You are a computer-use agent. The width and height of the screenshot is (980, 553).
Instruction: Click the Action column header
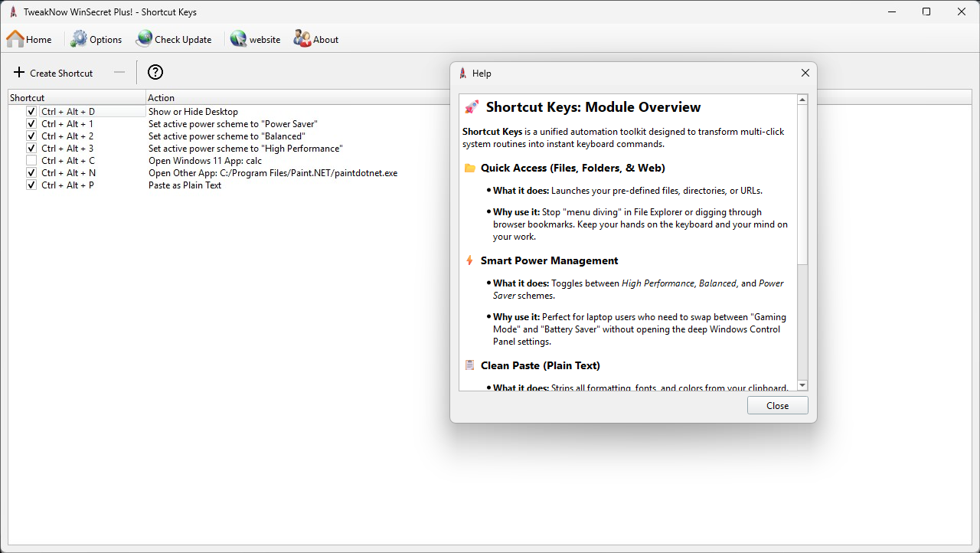click(x=291, y=98)
